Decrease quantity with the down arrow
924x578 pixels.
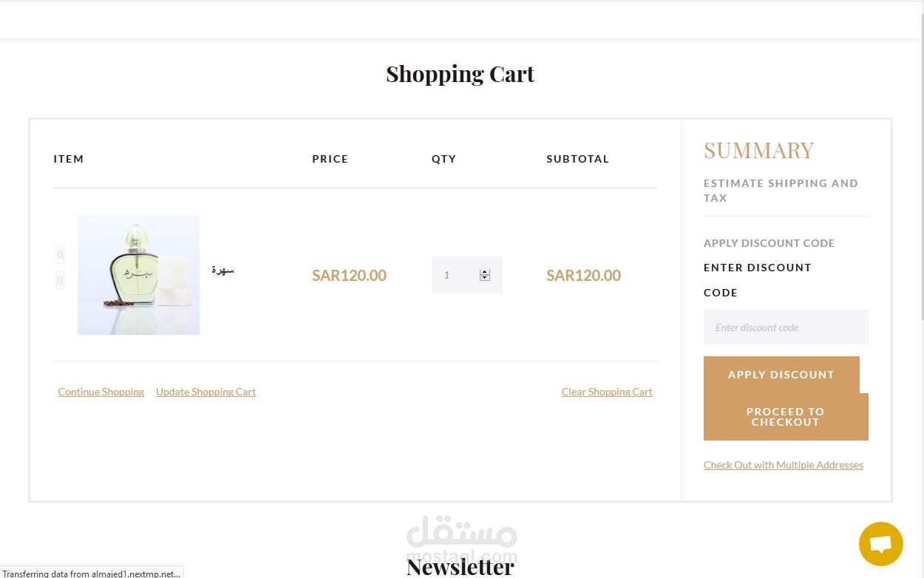tap(485, 278)
